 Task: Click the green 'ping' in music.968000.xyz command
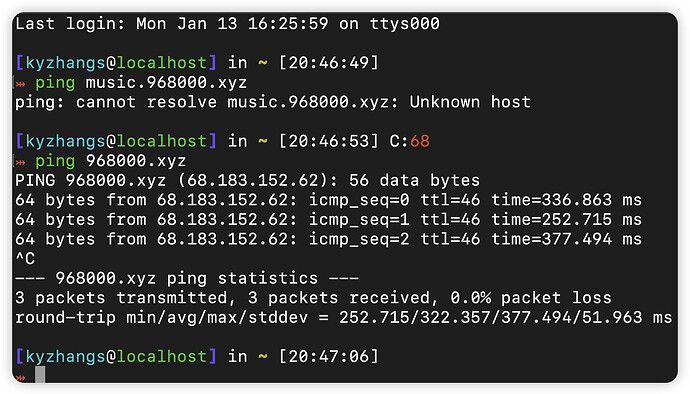[55, 83]
